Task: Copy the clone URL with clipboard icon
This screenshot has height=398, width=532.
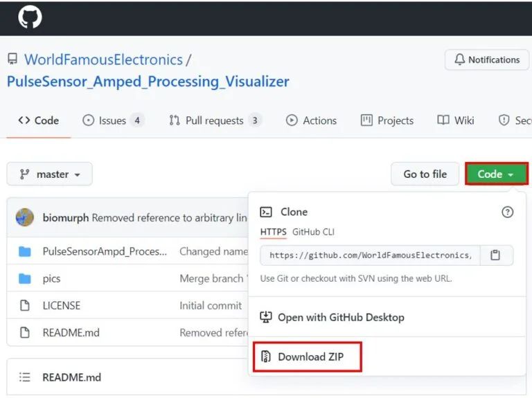Action: 495,255
